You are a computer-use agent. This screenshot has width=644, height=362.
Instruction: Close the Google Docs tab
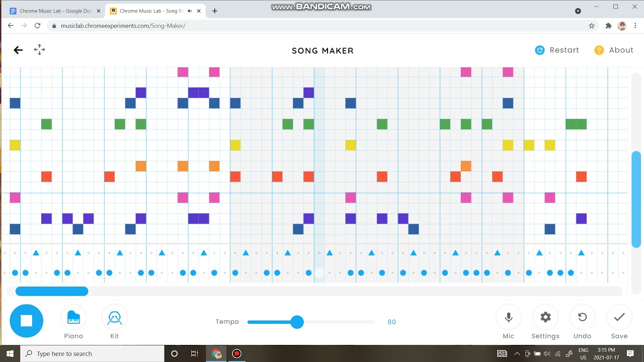coord(98,11)
